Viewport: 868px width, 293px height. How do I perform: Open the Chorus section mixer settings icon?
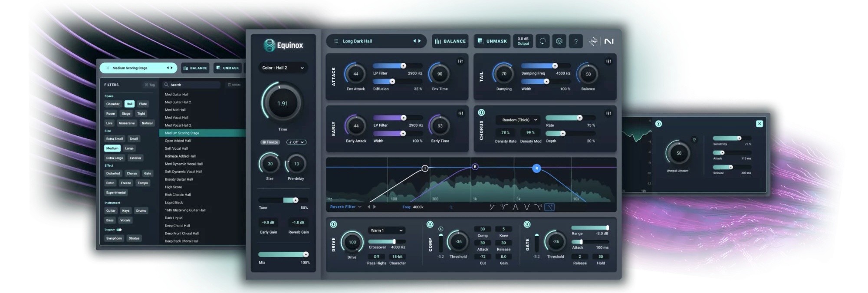(608, 113)
